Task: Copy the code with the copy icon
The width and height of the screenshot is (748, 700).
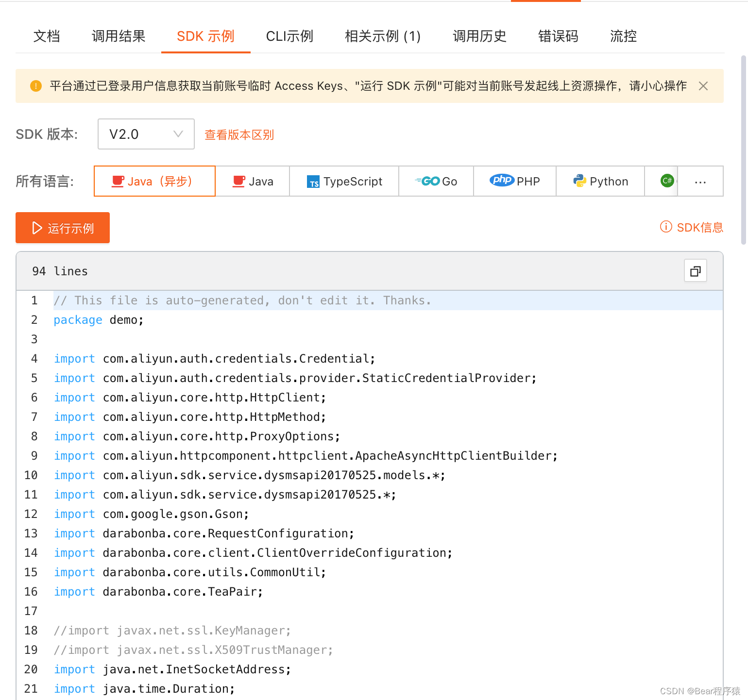Action: point(695,271)
